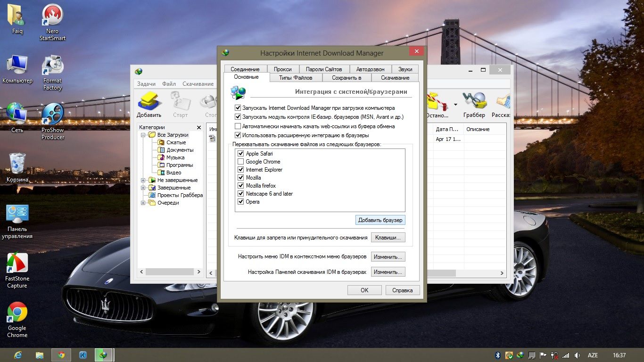
Task: Uncheck Mozilla firefox in browser list
Action: tap(241, 186)
